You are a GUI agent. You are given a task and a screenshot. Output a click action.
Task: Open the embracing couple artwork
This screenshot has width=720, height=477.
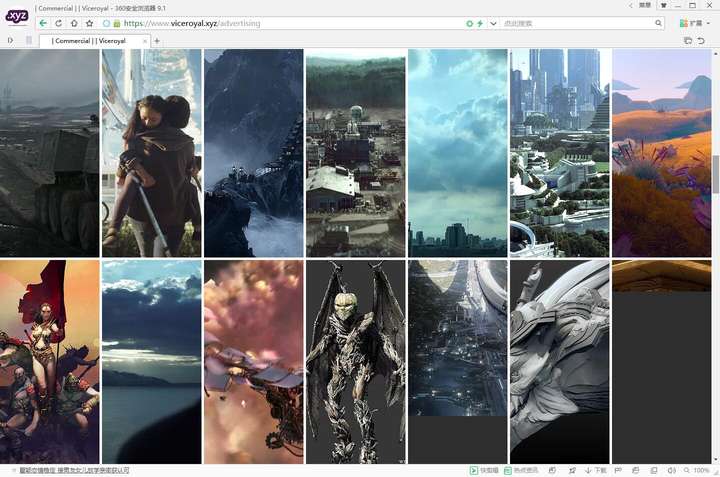point(152,153)
